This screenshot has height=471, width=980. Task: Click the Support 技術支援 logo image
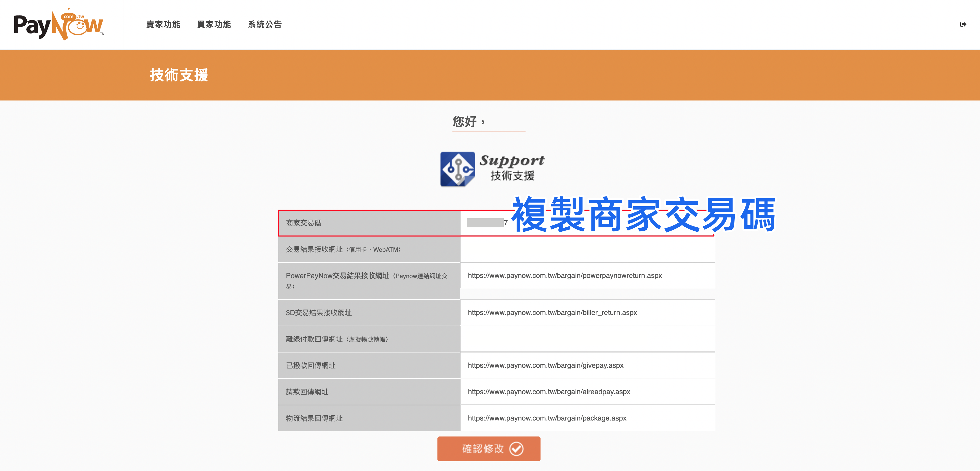[492, 169]
